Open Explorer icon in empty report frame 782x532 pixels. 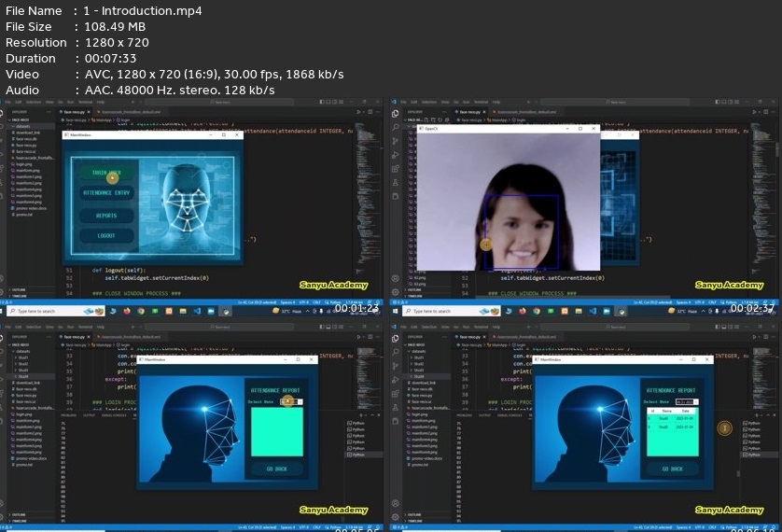1,339
